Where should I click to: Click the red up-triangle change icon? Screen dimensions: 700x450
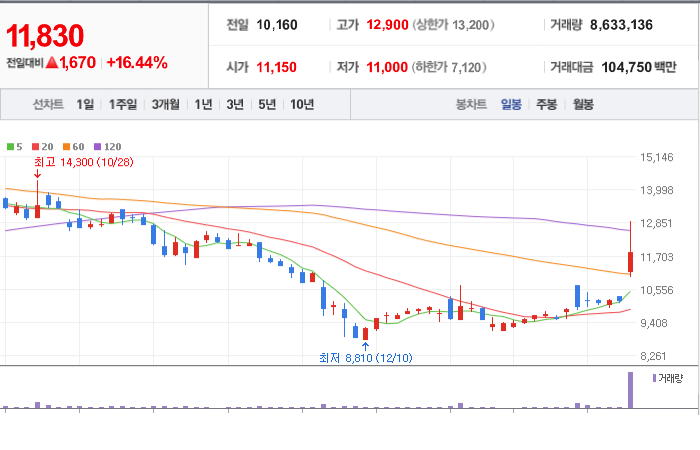(x=52, y=62)
